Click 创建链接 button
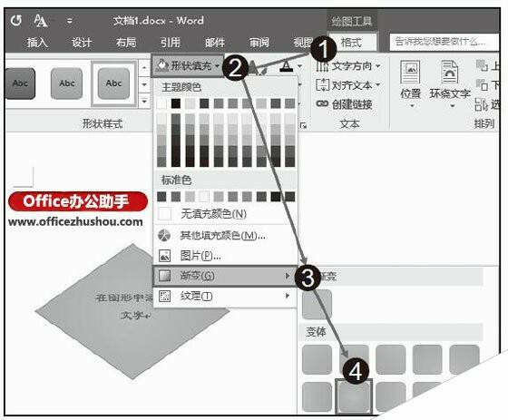 [x=345, y=104]
